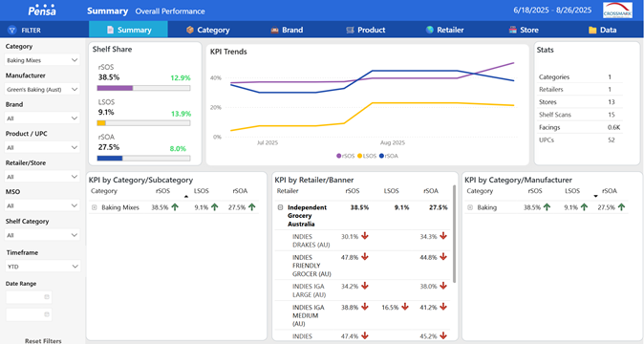Click the Retailer globe icon

point(430,30)
